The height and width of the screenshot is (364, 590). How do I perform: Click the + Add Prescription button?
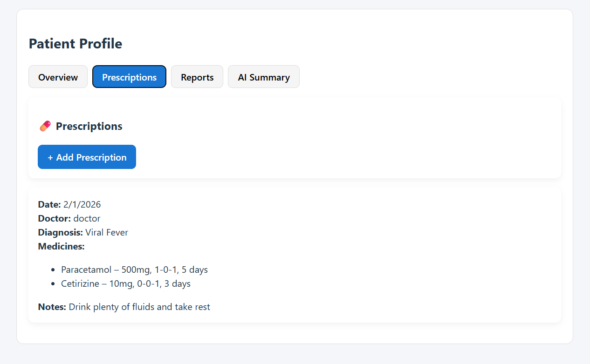pyautogui.click(x=87, y=157)
